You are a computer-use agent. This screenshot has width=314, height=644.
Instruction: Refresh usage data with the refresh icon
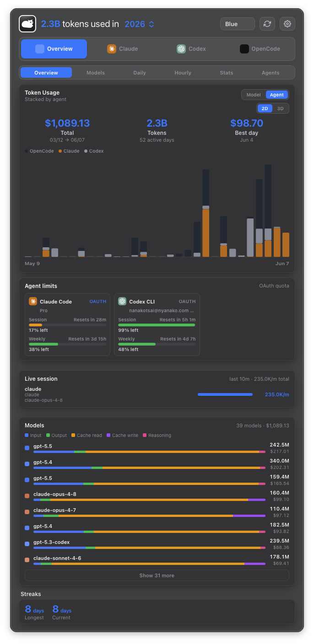click(267, 24)
